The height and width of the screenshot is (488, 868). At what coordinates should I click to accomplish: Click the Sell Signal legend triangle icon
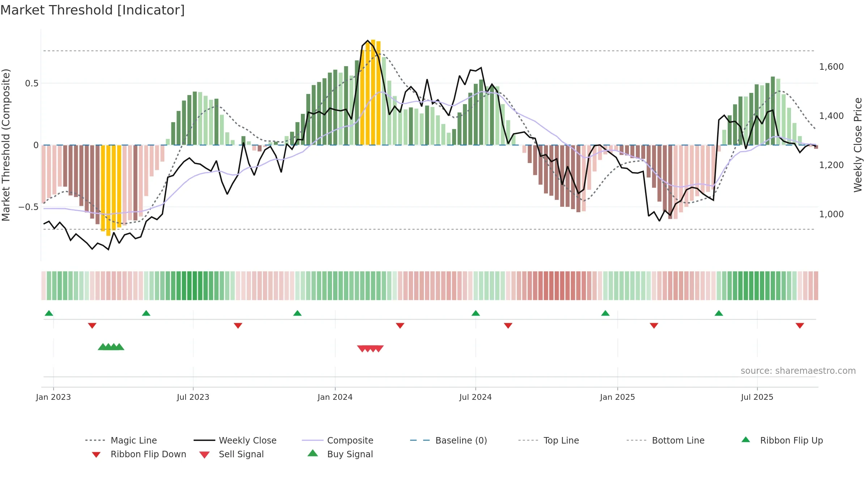pos(204,455)
